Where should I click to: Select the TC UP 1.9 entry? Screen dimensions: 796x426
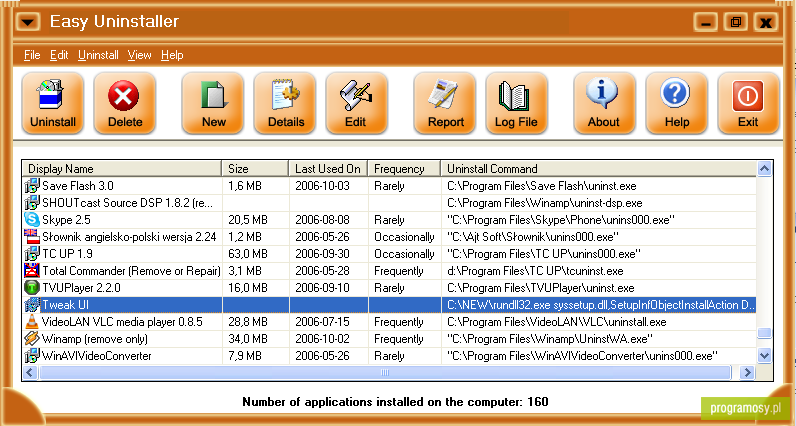(x=67, y=254)
